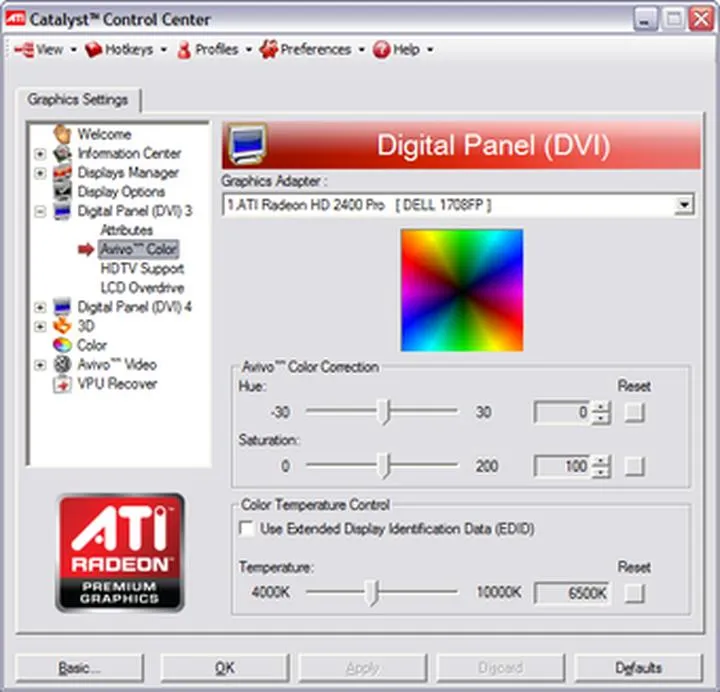
Task: Select LCD Overdrive in the tree
Action: [142, 288]
